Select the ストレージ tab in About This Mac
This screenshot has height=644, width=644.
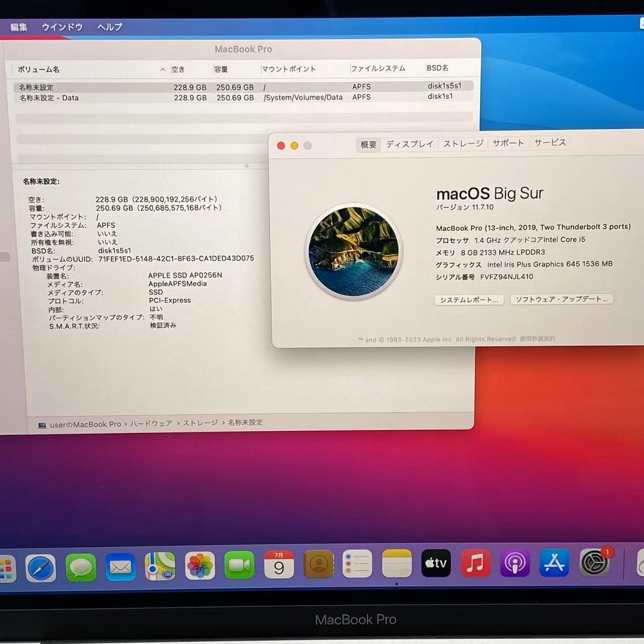(x=463, y=143)
